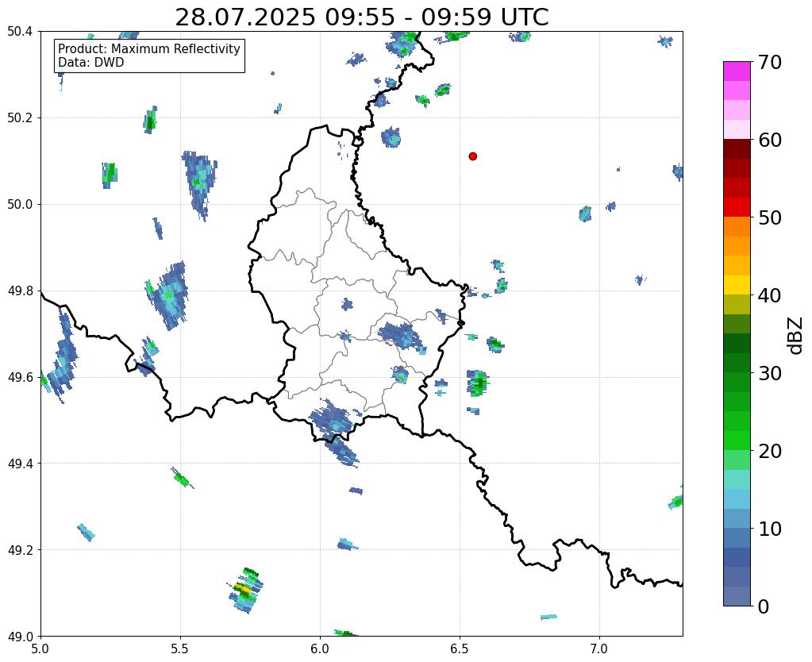This screenshot has height=662, width=812.
Task: Click the vertical 'dBZ' colorbar axis label
Action: click(x=796, y=336)
